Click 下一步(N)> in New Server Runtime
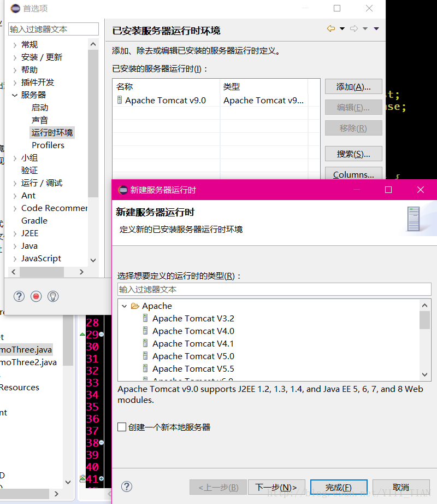437x504 pixels. (276, 487)
